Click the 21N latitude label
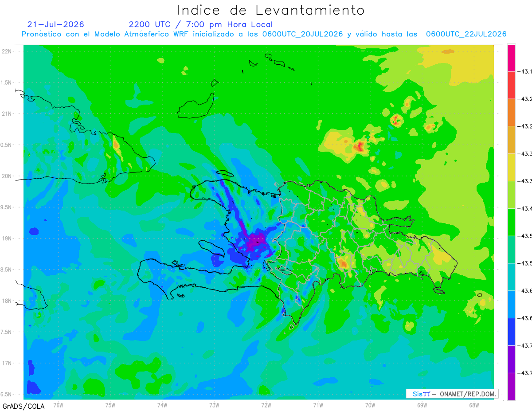Screen dimensions: 532x411 click(7, 114)
